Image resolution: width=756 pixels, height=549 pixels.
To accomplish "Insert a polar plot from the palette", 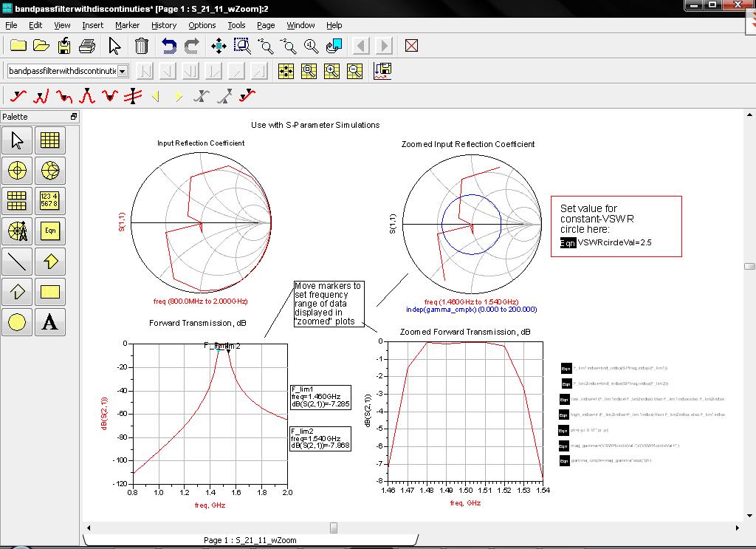I will point(17,171).
